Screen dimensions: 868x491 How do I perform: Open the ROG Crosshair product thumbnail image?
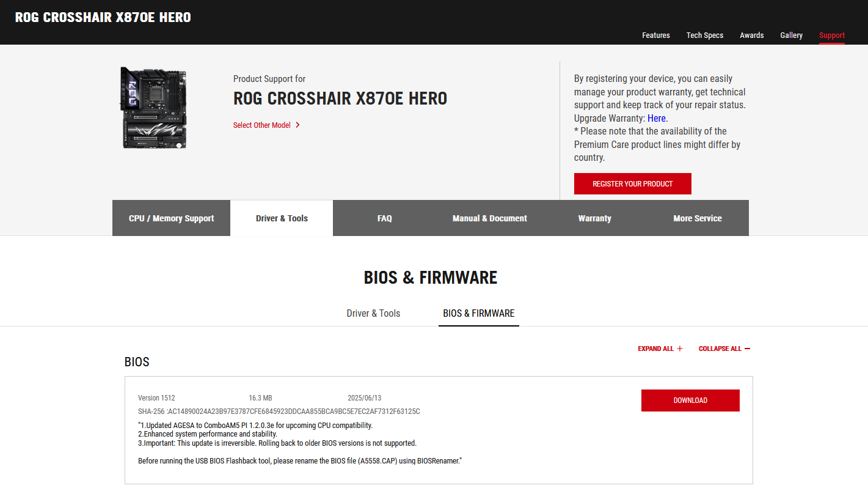coord(153,108)
